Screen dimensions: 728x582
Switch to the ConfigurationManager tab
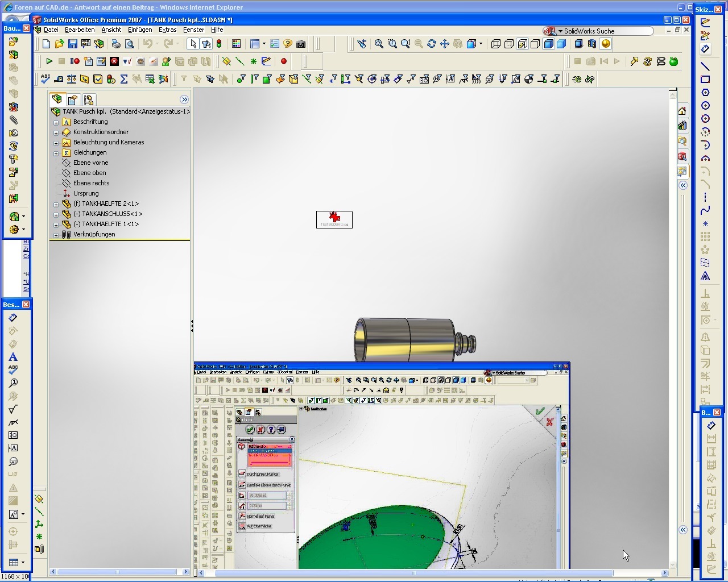pos(89,100)
